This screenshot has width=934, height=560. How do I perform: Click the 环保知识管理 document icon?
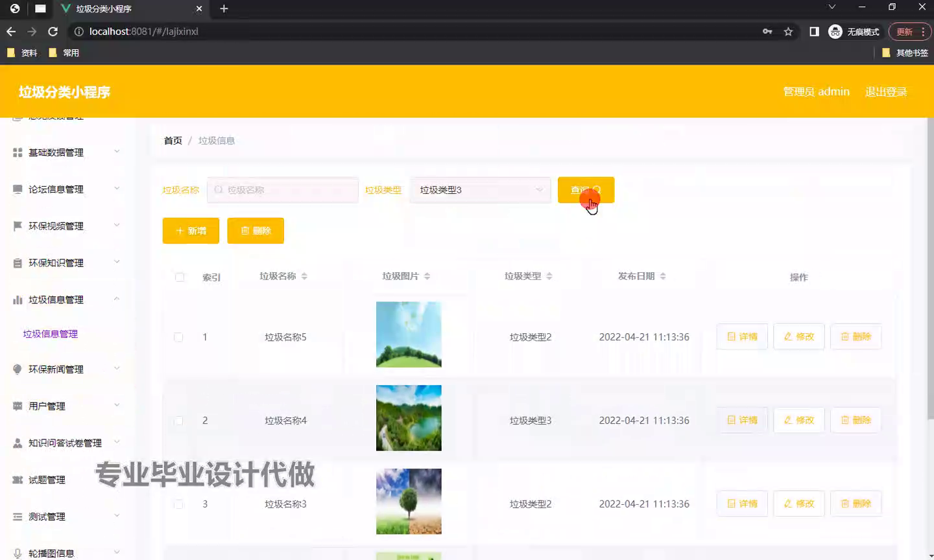[x=18, y=263]
